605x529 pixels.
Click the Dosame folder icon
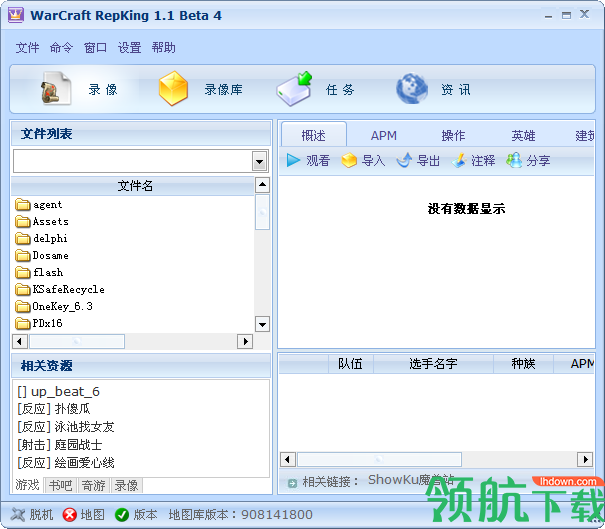pyautogui.click(x=23, y=255)
